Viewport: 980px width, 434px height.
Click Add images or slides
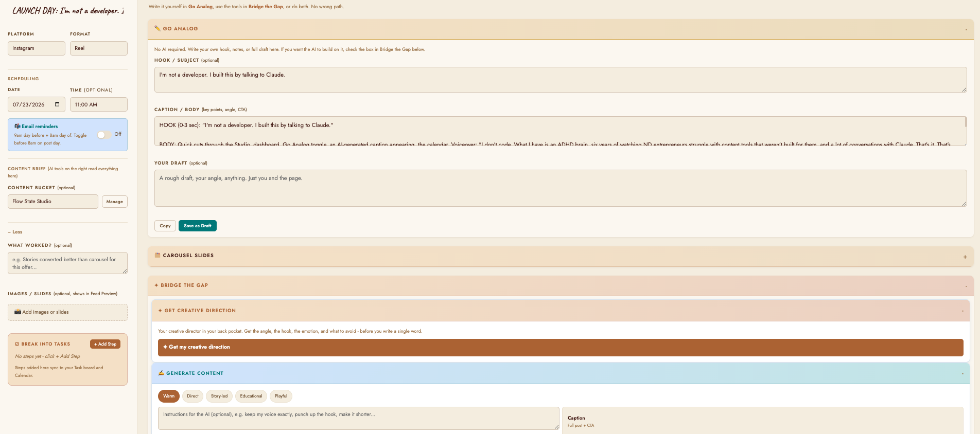point(67,312)
